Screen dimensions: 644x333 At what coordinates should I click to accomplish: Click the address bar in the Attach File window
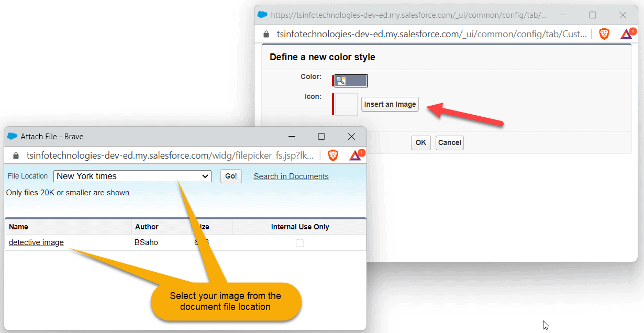tap(157, 155)
